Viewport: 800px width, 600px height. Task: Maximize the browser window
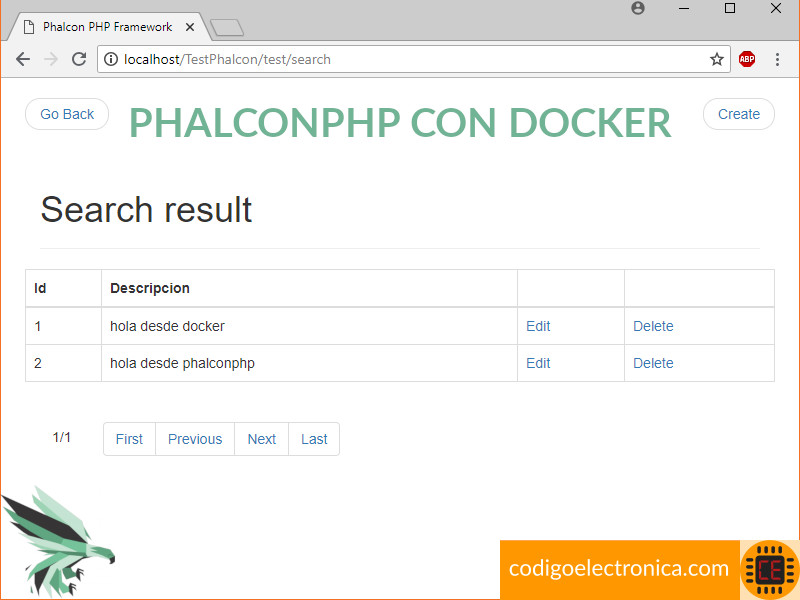click(730, 8)
